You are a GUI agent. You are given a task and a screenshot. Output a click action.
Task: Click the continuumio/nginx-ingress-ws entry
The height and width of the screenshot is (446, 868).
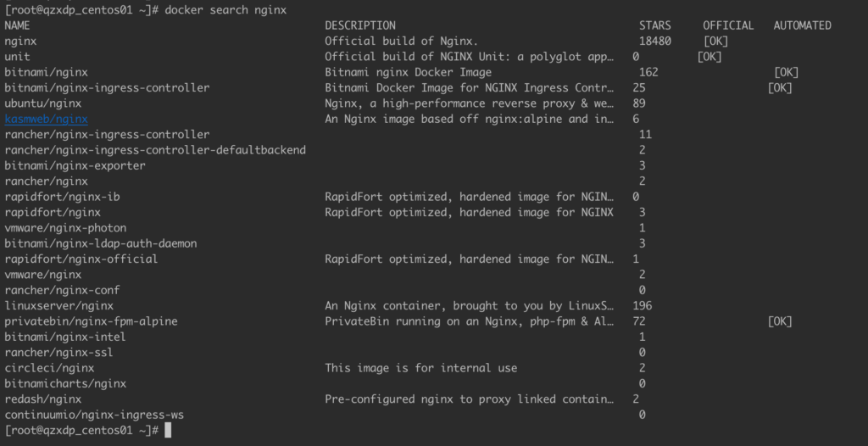94,415
